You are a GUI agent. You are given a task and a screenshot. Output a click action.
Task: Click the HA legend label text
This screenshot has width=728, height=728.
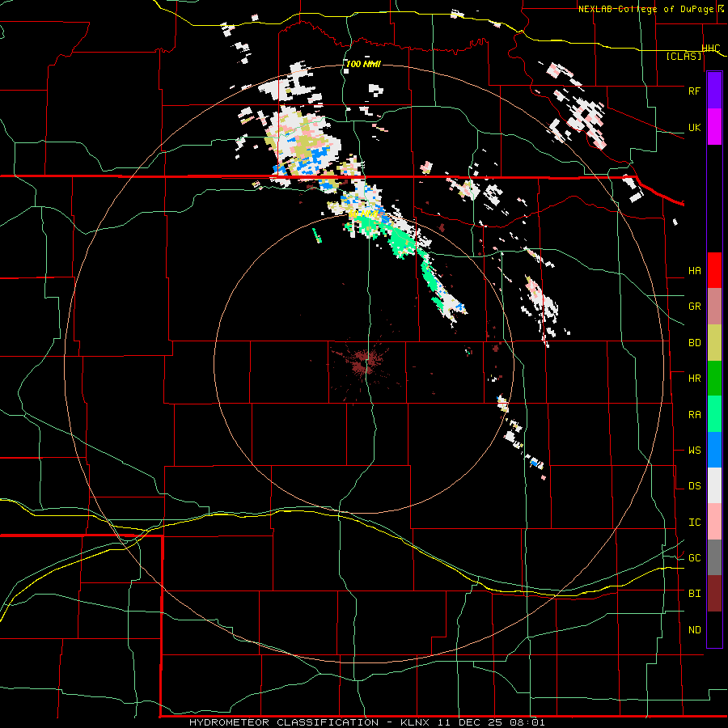pos(694,271)
